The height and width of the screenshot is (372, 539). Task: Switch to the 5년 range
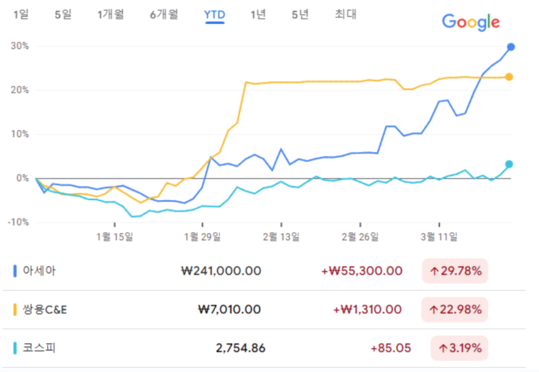[x=300, y=14]
